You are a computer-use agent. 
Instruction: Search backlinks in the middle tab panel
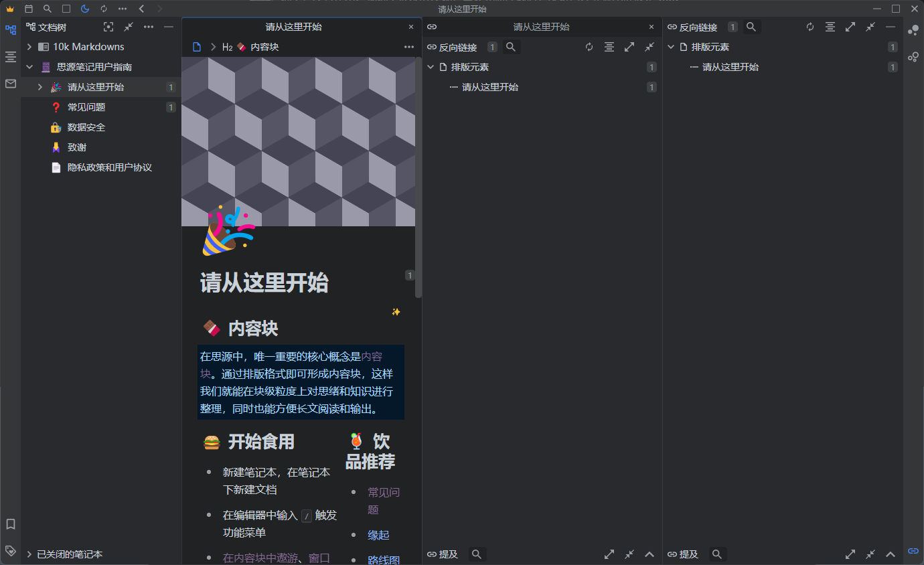[511, 47]
